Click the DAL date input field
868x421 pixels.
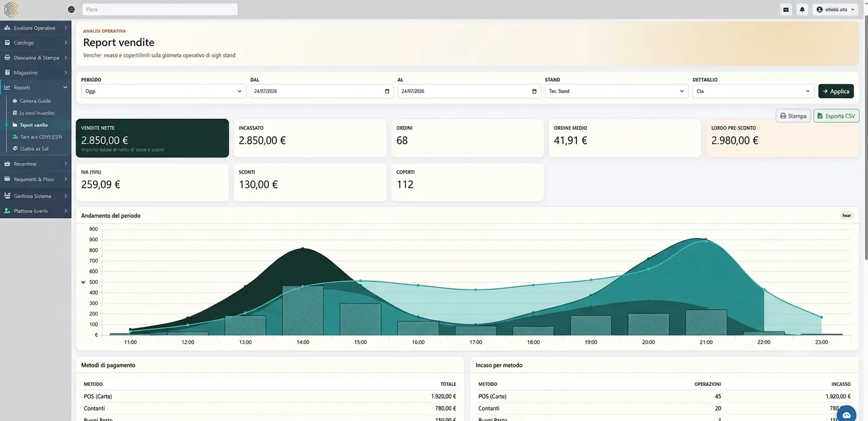point(321,91)
